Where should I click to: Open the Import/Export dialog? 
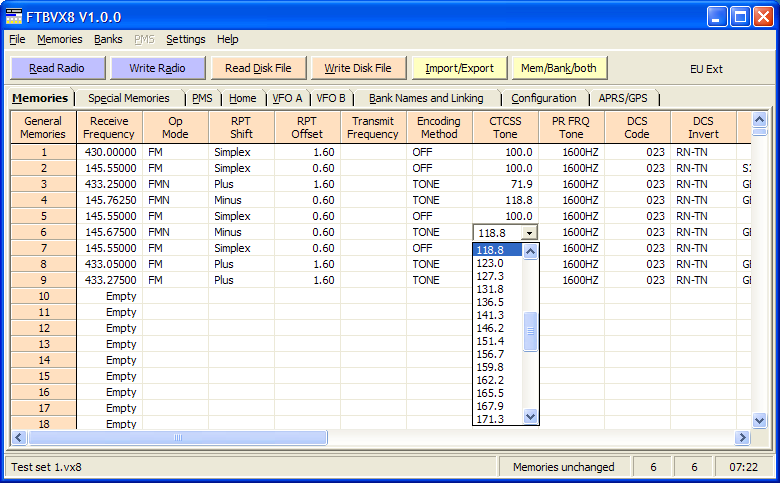point(459,68)
